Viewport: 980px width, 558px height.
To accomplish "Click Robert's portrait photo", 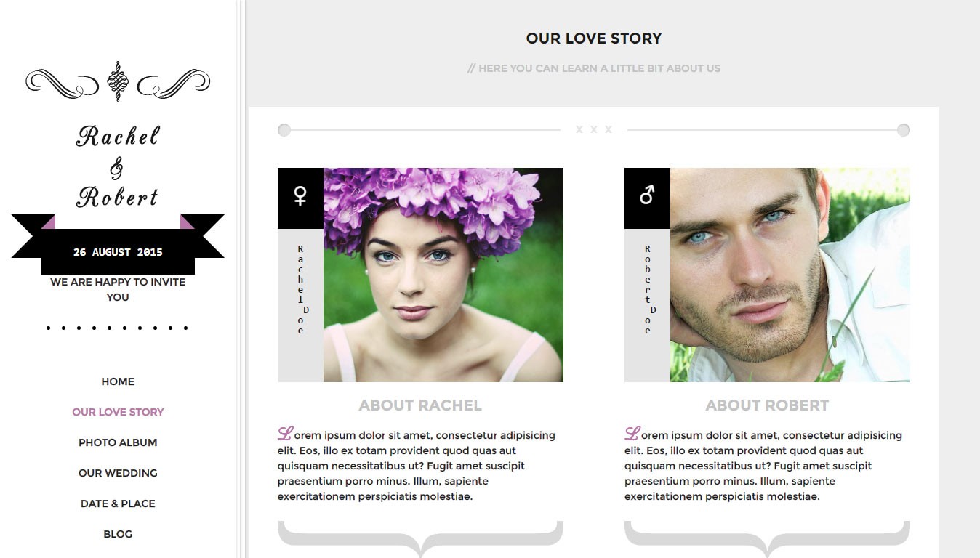I will [x=790, y=275].
